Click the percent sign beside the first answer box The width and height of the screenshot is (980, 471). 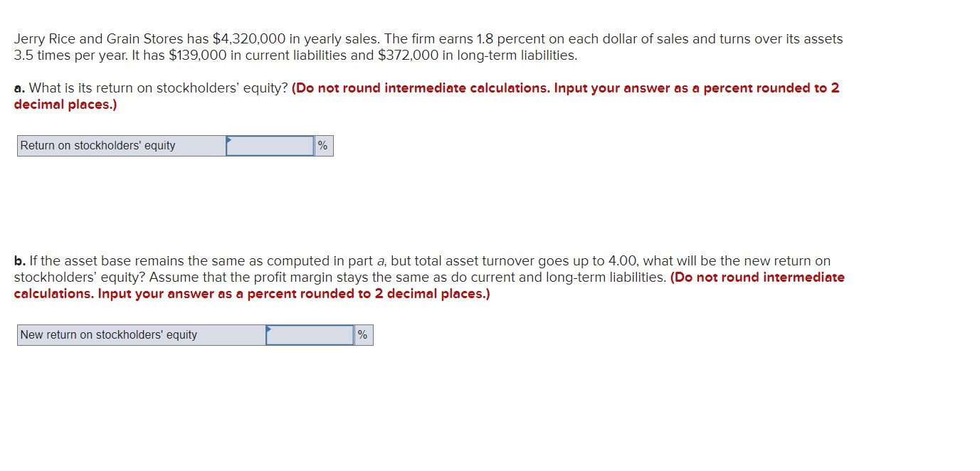(x=322, y=145)
